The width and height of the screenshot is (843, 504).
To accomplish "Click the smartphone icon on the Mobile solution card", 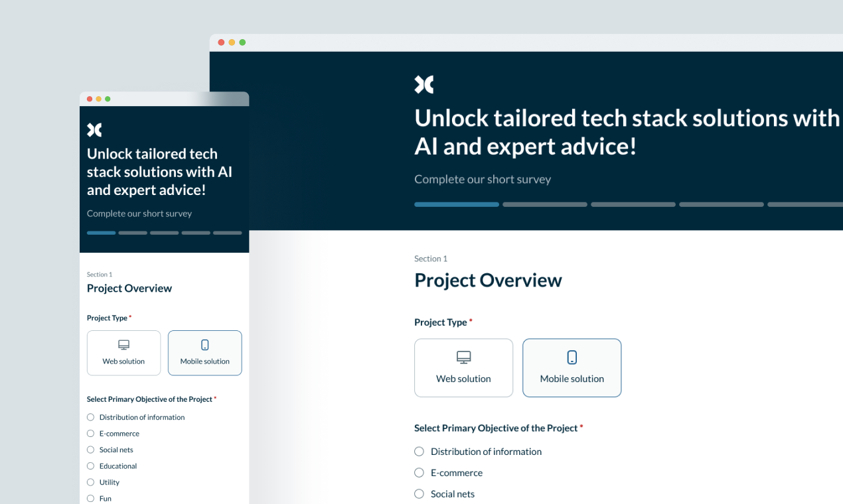I will click(x=572, y=357).
